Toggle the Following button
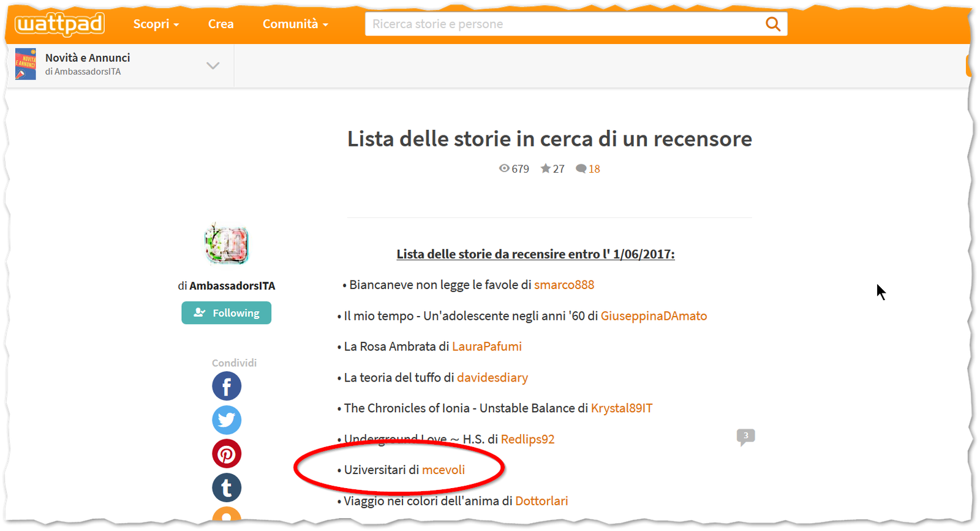The height and width of the screenshot is (531, 980). [226, 313]
